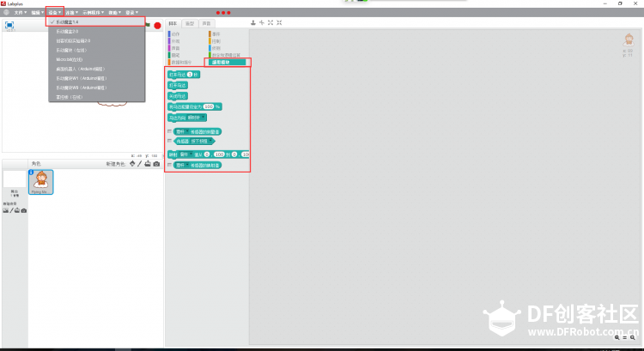This screenshot has height=351, width=644.
Task: Open direction dropdown in motor direction block
Action: click(x=196, y=118)
